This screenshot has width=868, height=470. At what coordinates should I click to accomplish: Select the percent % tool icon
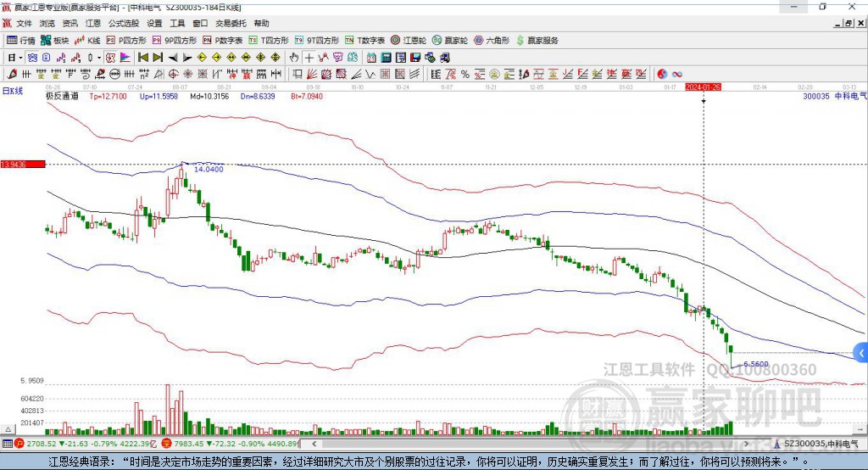coord(465,75)
